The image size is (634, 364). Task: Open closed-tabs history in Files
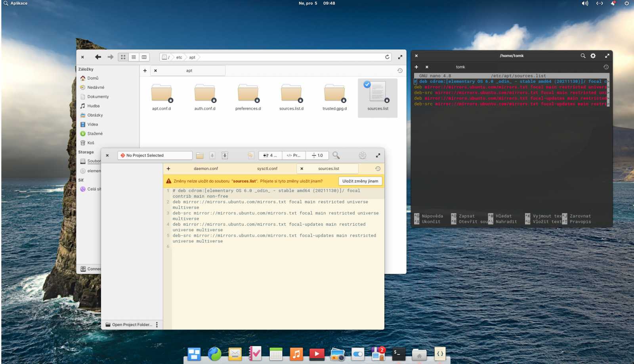coord(400,71)
